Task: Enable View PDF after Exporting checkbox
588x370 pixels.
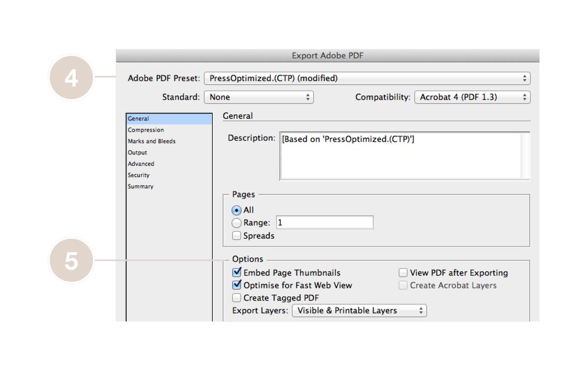Action: [x=403, y=273]
